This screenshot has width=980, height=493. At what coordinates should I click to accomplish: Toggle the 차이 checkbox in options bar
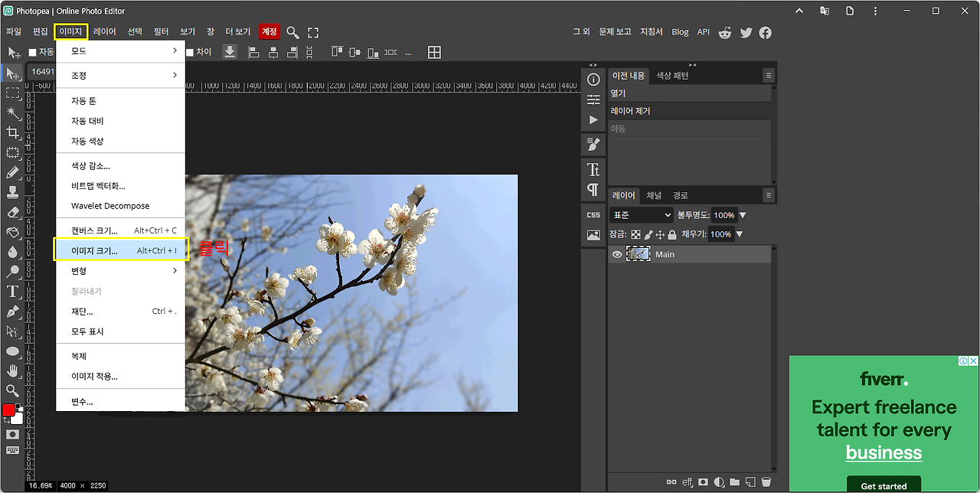[x=190, y=52]
